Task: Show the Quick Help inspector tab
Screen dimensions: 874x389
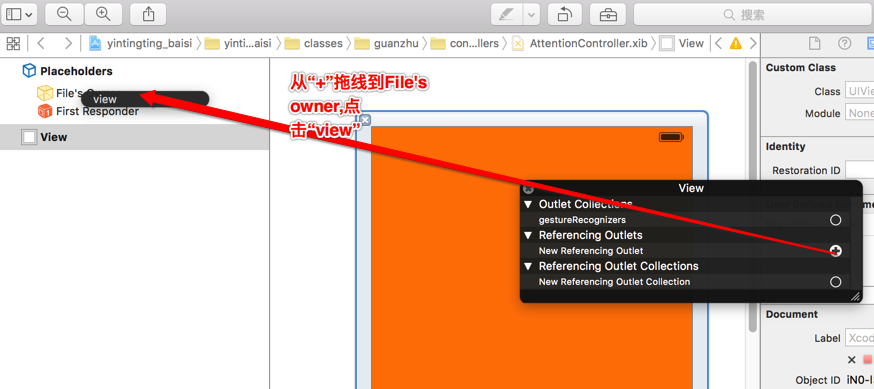Action: (x=844, y=43)
